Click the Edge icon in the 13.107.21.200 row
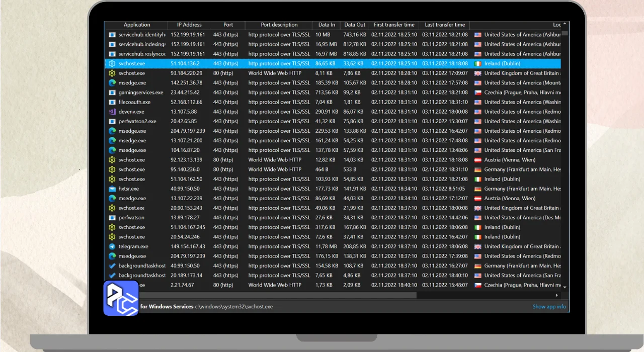This screenshot has width=644, height=352. tap(112, 141)
